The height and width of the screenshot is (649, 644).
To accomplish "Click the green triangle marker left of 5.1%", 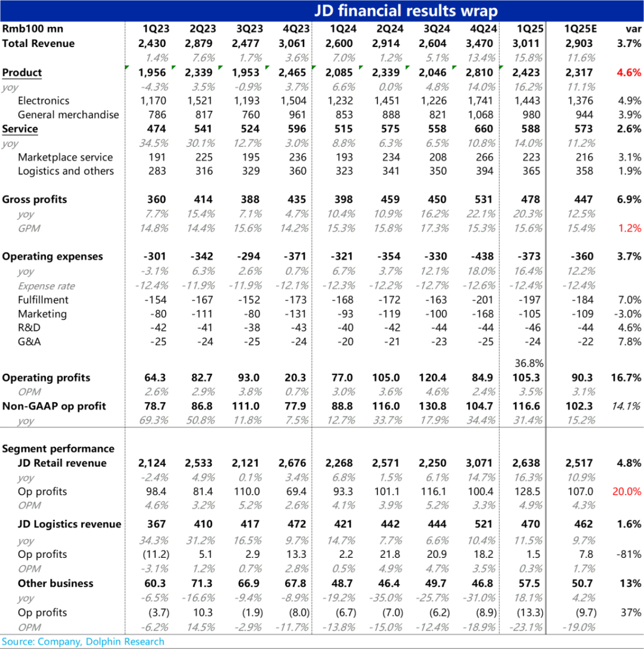I will click(x=408, y=67).
